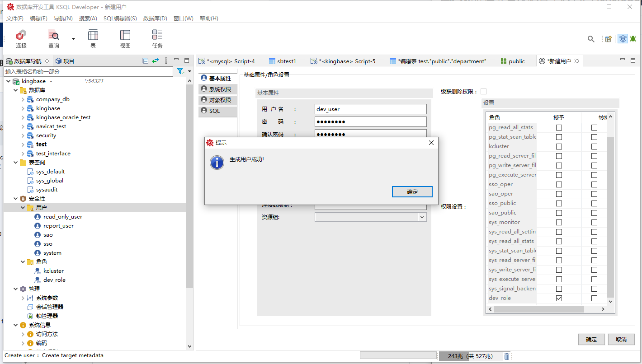
Task: Click the open perspective icon with star
Action: pos(609,39)
